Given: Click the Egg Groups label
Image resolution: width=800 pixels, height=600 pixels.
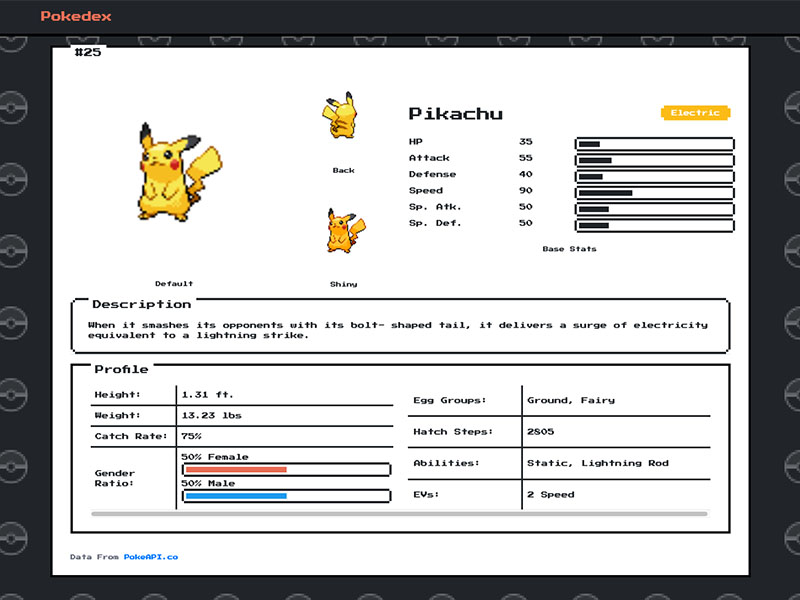Looking at the screenshot, I should click(x=449, y=401).
